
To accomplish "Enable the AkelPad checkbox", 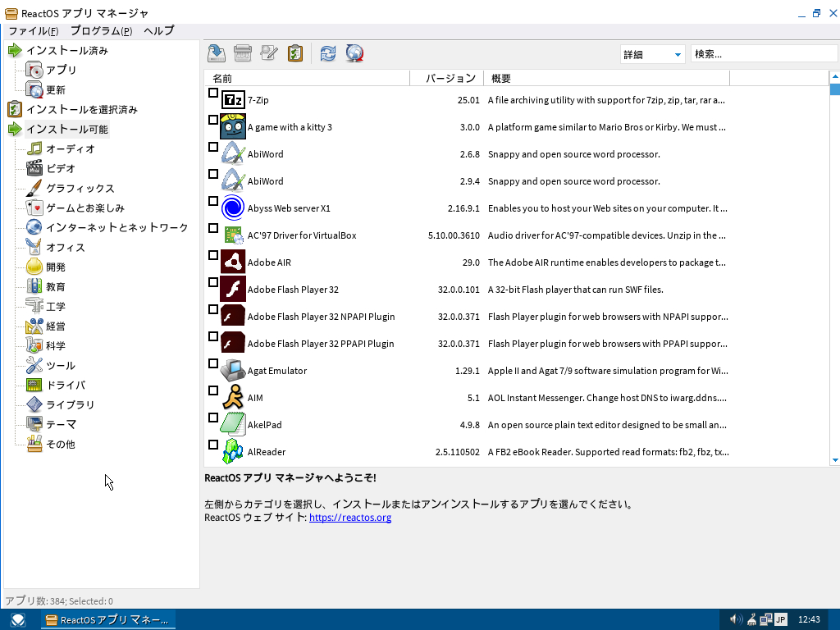I will click(213, 418).
